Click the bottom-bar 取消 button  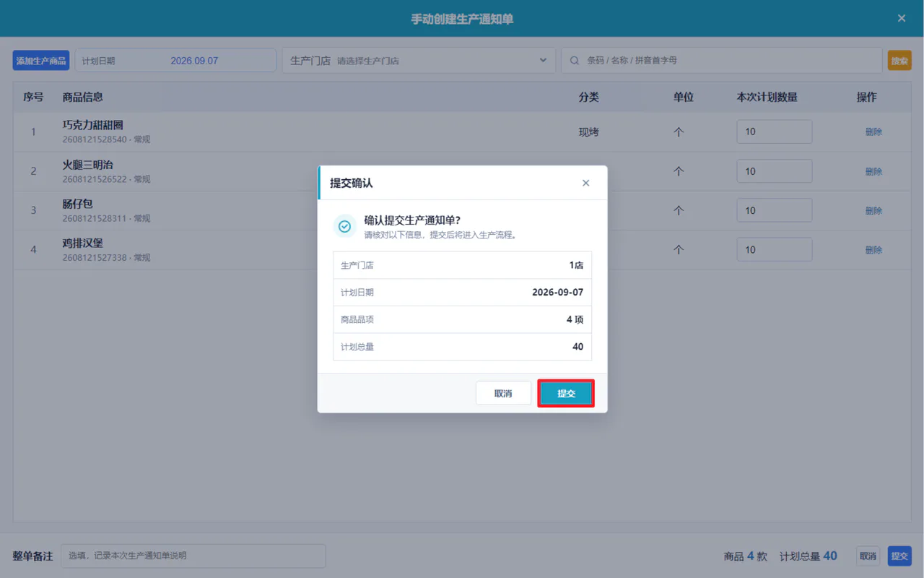point(868,556)
